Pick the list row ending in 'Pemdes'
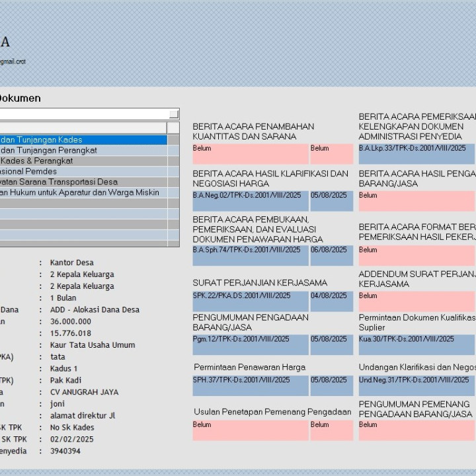Screen dimensions: 476x476 83,171
